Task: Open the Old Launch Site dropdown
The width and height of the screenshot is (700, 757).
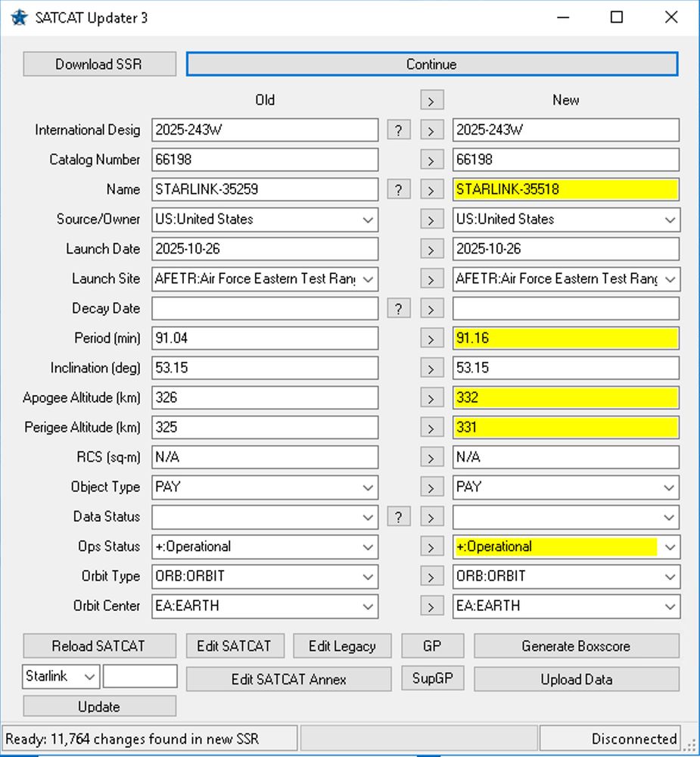Action: (368, 279)
